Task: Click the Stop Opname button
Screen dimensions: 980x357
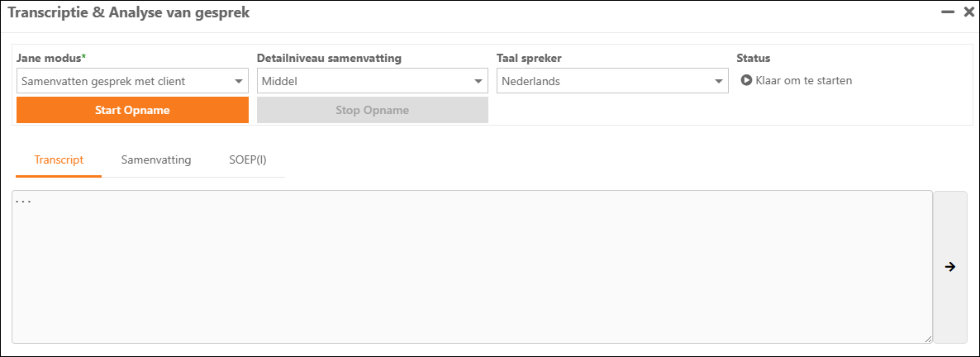Action: tap(372, 110)
